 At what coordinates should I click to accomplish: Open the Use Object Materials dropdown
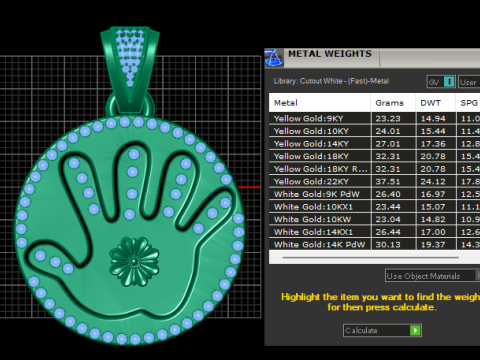click(432, 276)
